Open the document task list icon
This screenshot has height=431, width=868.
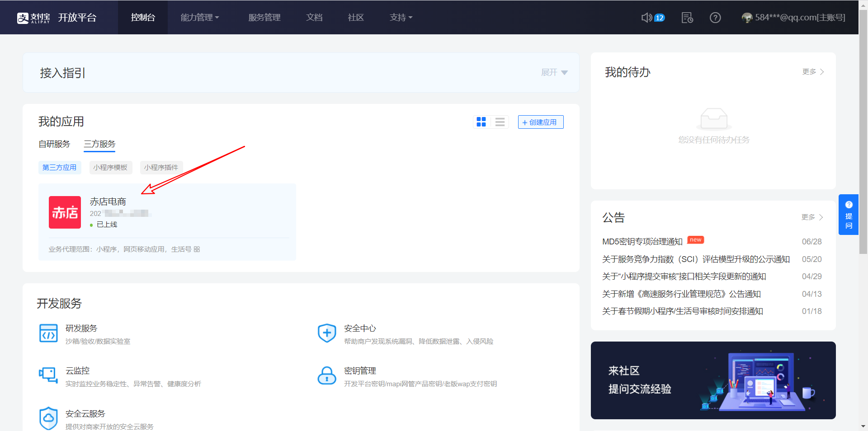687,18
